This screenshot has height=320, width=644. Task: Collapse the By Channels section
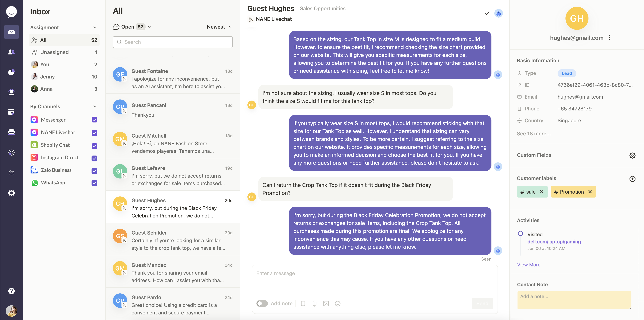coord(95,106)
